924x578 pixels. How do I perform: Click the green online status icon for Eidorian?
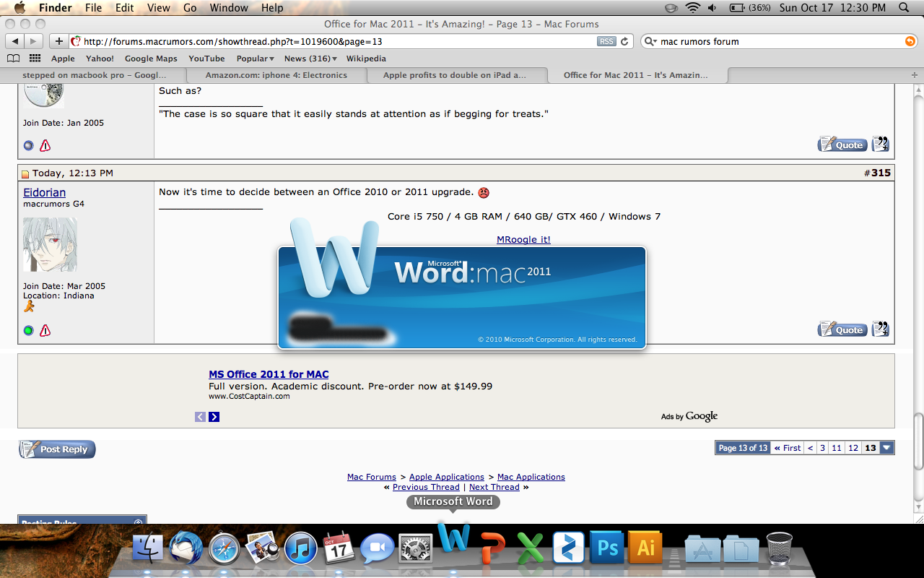click(29, 330)
